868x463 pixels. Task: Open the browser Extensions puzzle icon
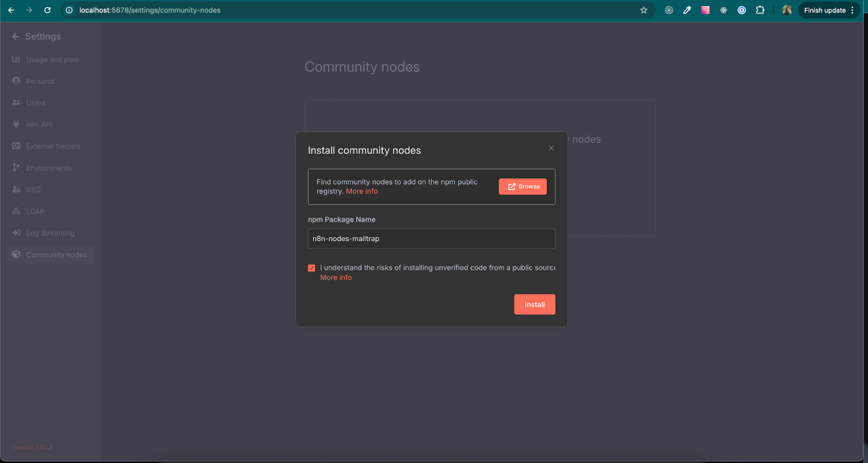[x=760, y=10]
